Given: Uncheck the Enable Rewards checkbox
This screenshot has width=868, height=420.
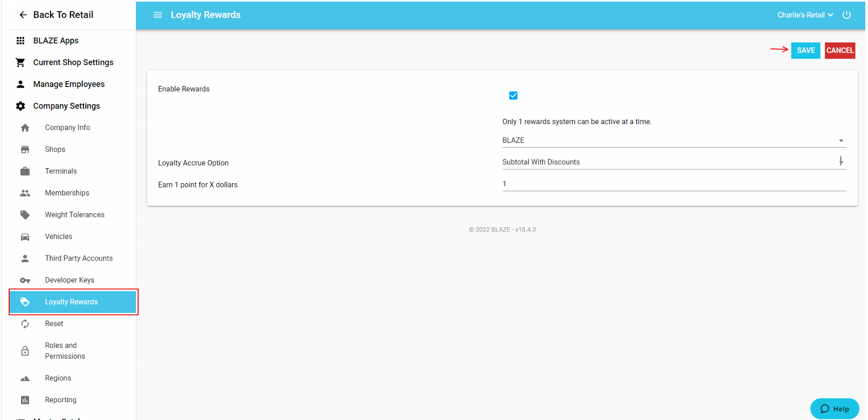Looking at the screenshot, I should (x=513, y=96).
